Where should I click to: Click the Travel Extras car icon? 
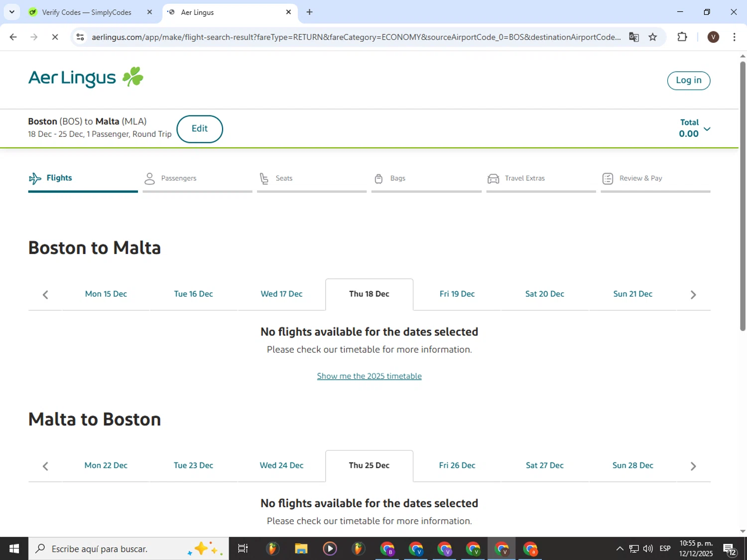(493, 179)
